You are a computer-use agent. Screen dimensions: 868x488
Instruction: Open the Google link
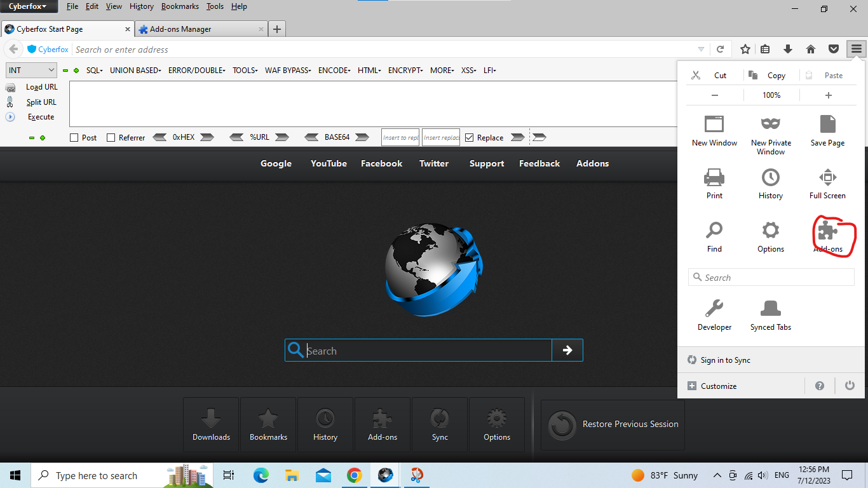[x=276, y=163]
